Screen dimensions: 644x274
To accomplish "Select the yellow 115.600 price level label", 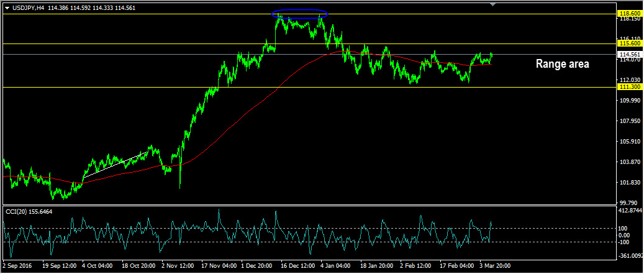I will click(x=630, y=43).
